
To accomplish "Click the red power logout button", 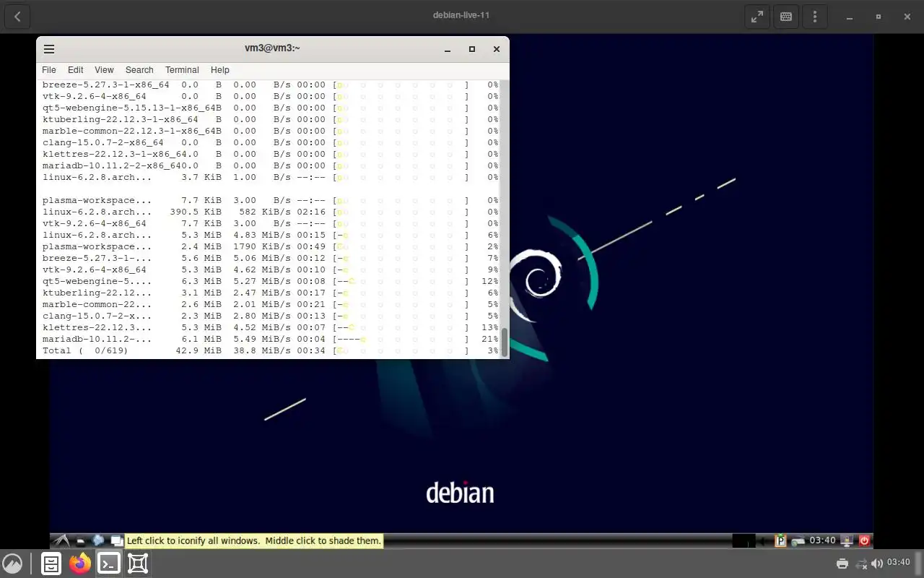I will (x=864, y=540).
